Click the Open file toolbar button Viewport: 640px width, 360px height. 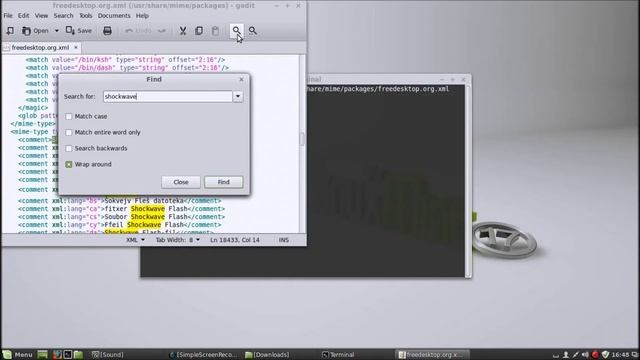[35, 31]
